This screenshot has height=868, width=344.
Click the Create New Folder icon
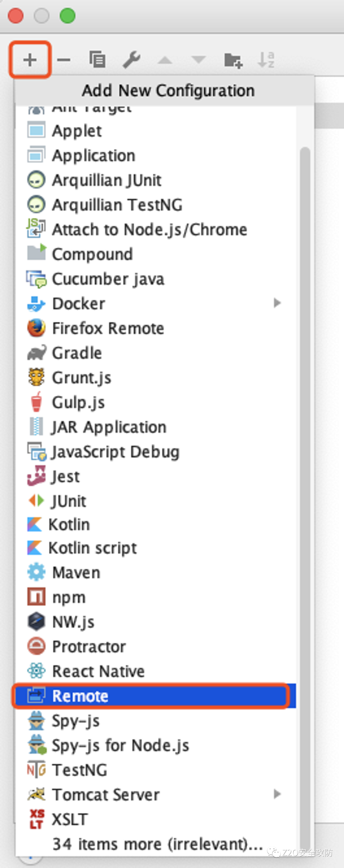pos(233,60)
